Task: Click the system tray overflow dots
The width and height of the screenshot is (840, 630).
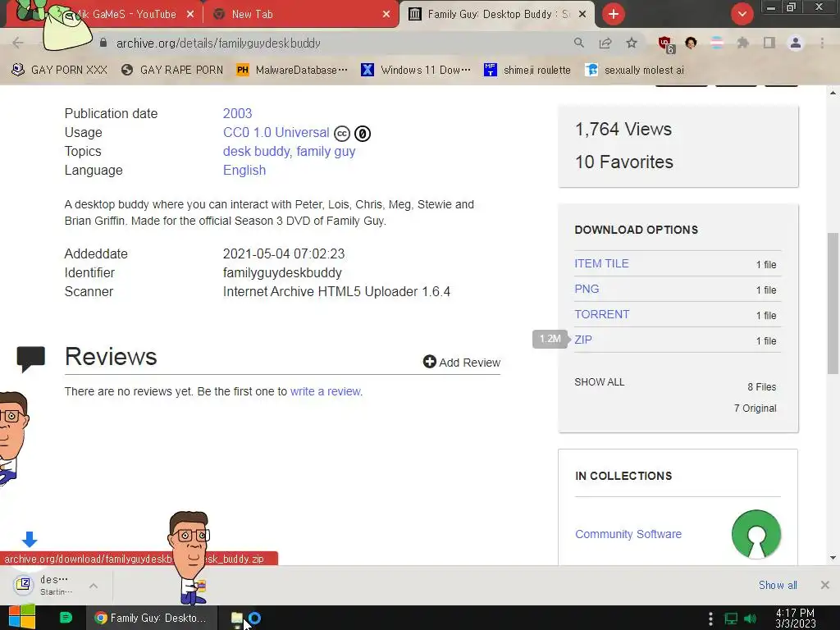Action: 710,619
